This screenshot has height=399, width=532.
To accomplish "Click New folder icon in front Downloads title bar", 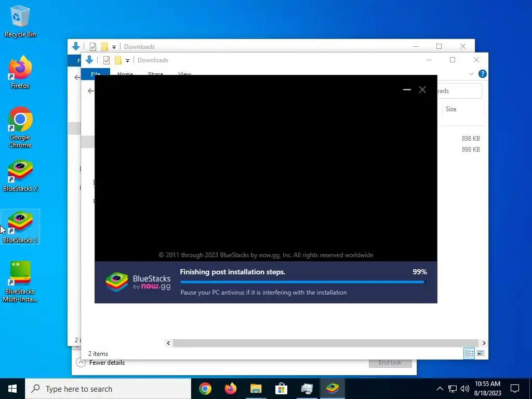I will [118, 60].
